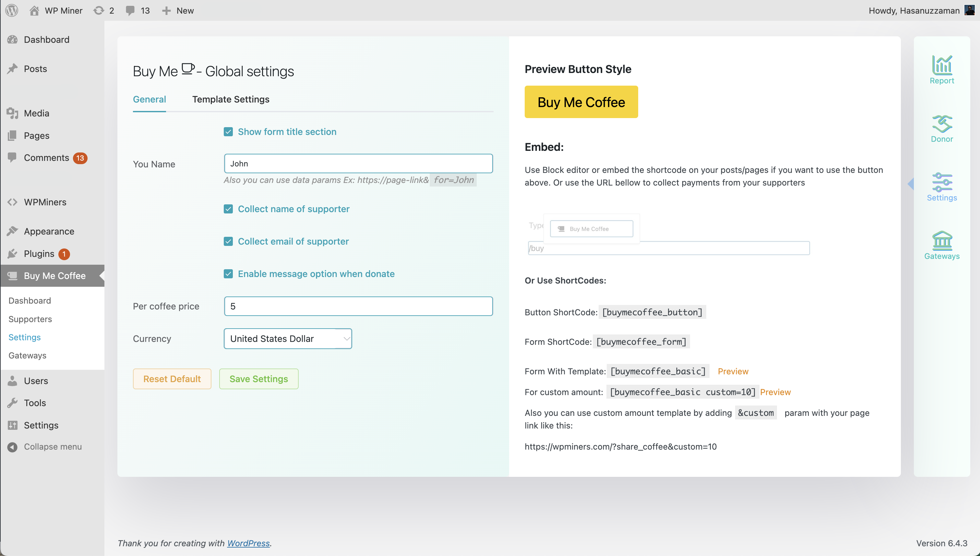The height and width of the screenshot is (556, 980).
Task: Open Preview link for custom amount shortcode
Action: pyautogui.click(x=775, y=392)
